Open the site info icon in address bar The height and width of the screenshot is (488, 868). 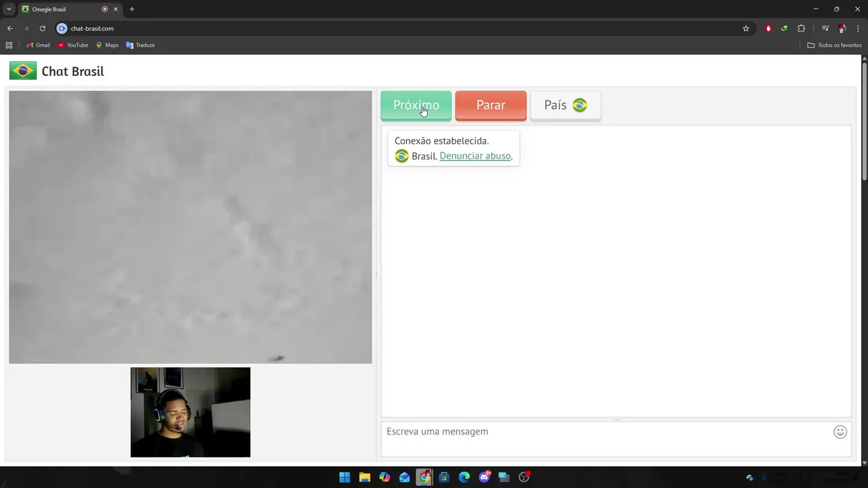[62, 28]
